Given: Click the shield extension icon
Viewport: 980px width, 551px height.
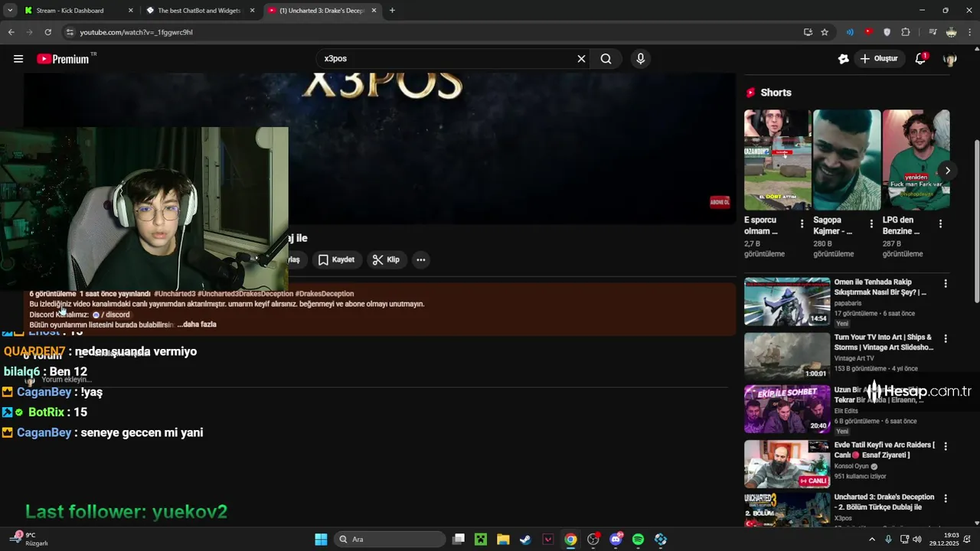Looking at the screenshot, I should click(887, 32).
